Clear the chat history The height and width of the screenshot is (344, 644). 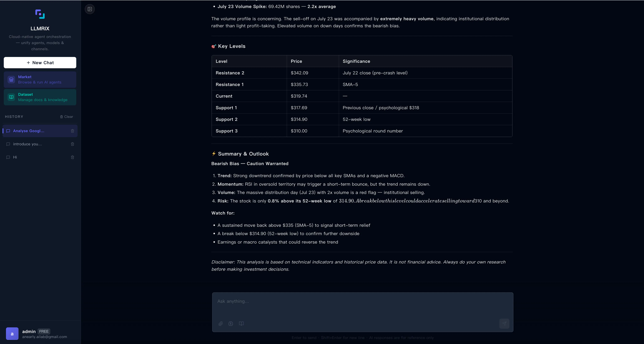point(67,117)
